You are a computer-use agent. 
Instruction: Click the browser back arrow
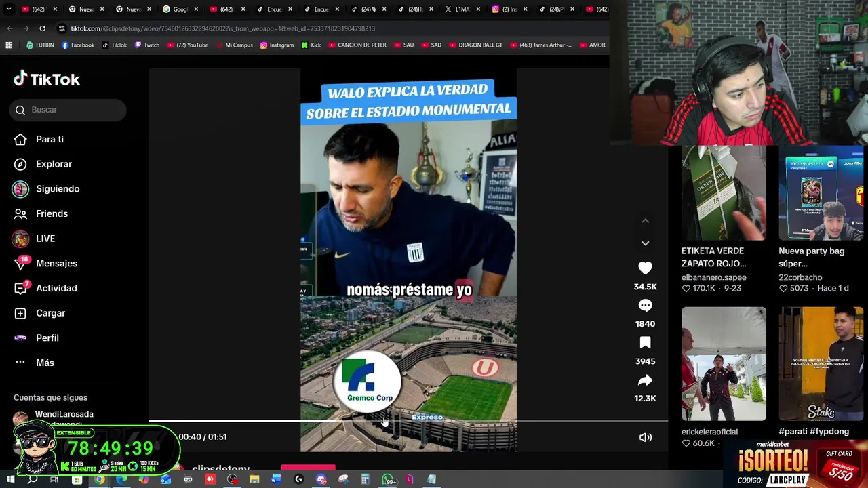[x=9, y=28]
